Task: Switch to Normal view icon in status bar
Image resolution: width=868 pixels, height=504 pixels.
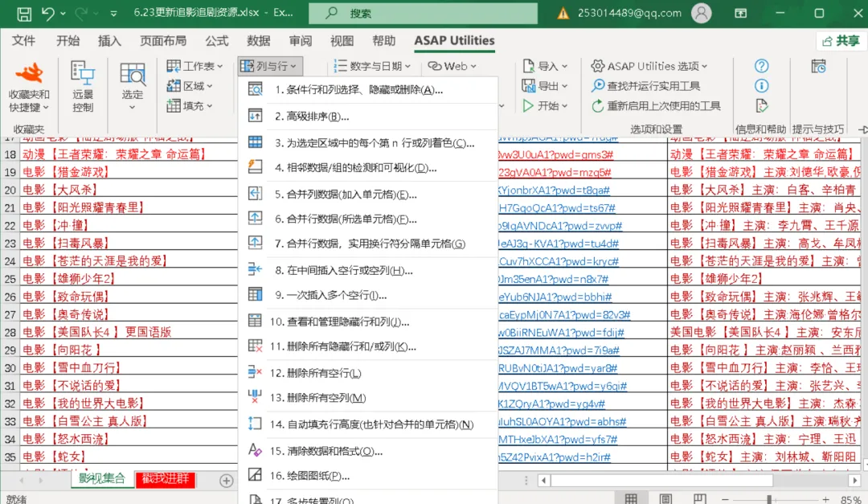Action: click(631, 498)
